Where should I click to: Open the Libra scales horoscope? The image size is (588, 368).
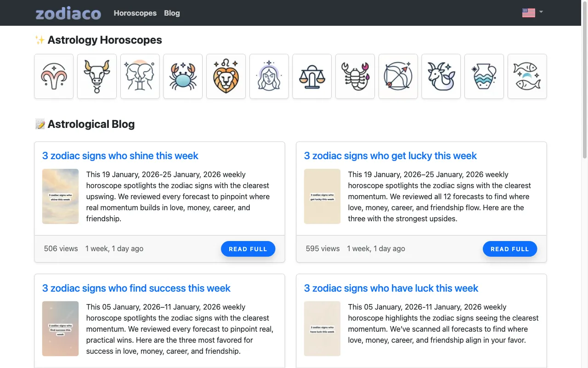point(312,76)
